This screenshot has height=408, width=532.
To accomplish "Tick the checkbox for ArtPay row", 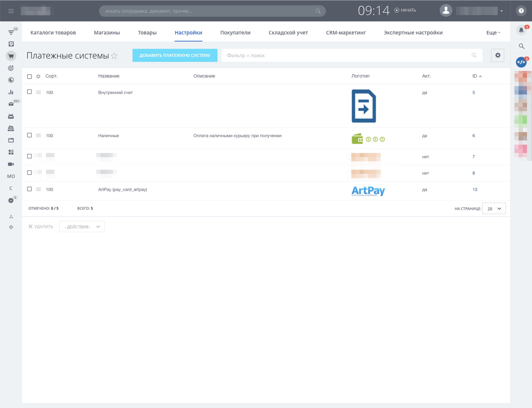I will click(x=29, y=189).
